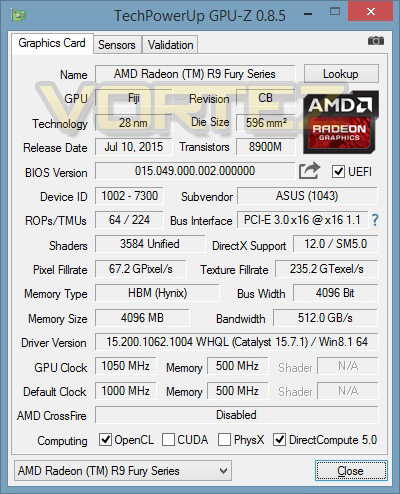This screenshot has height=494, width=400.
Task: Toggle the OpenCL checkbox
Action: coord(105,440)
